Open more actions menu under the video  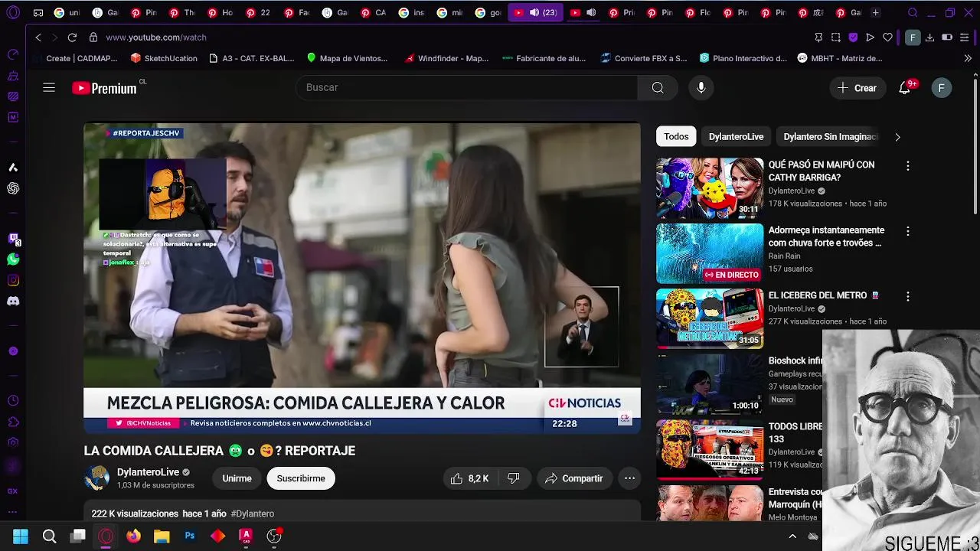click(629, 478)
